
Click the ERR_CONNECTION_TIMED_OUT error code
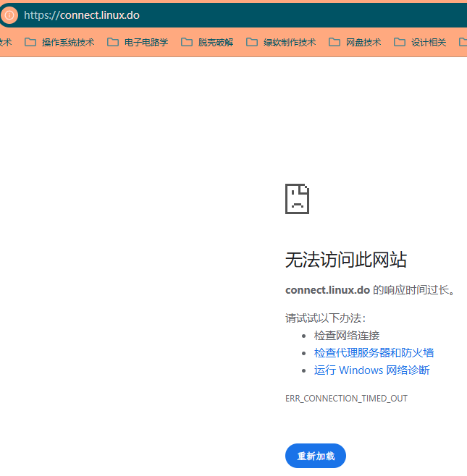tap(346, 399)
